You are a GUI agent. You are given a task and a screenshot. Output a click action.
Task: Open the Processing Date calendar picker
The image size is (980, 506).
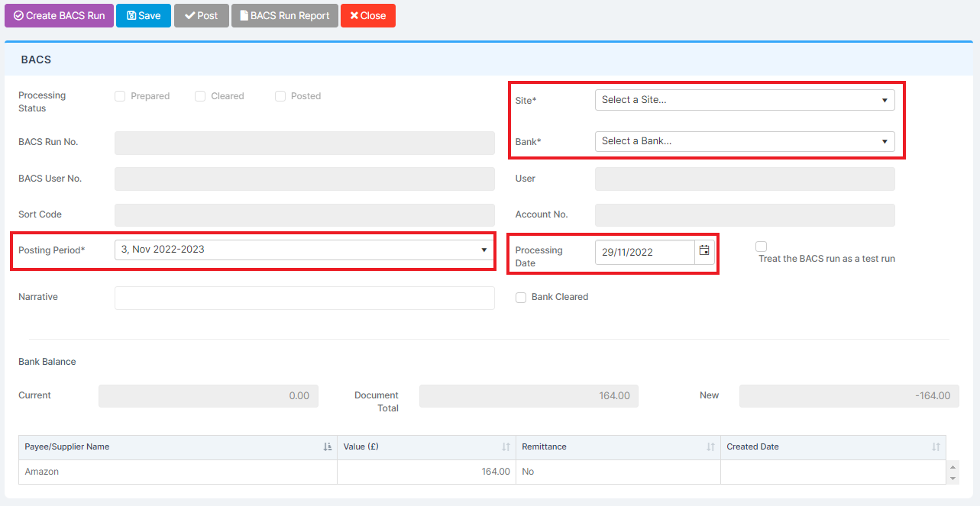704,251
